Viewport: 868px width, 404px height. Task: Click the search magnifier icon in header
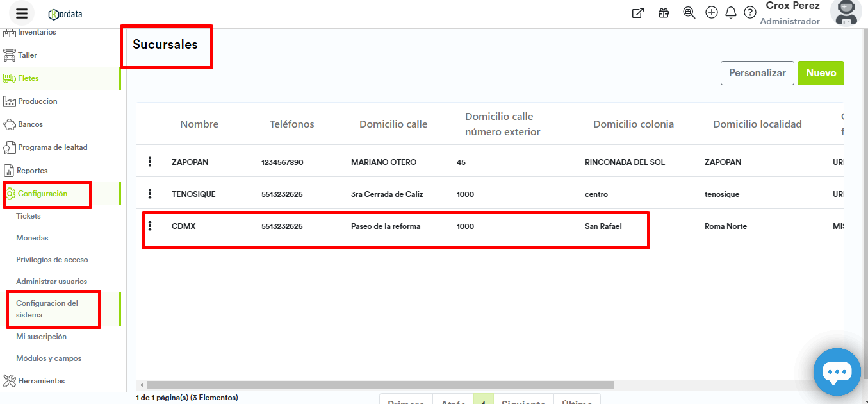click(689, 13)
